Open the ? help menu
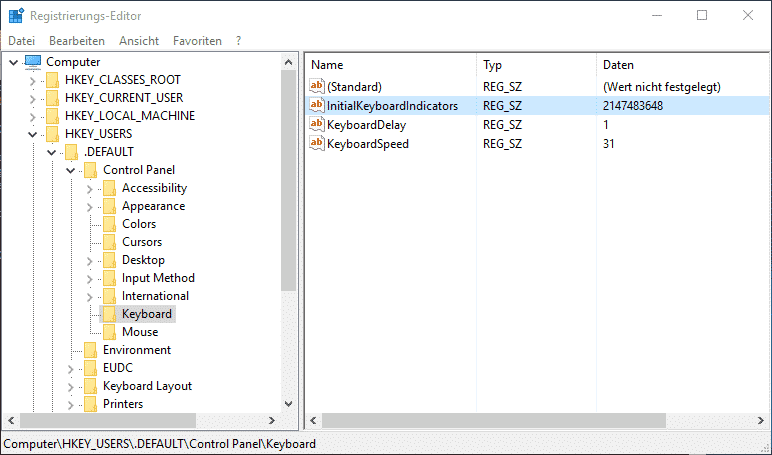This screenshot has height=455, width=772. point(238,40)
